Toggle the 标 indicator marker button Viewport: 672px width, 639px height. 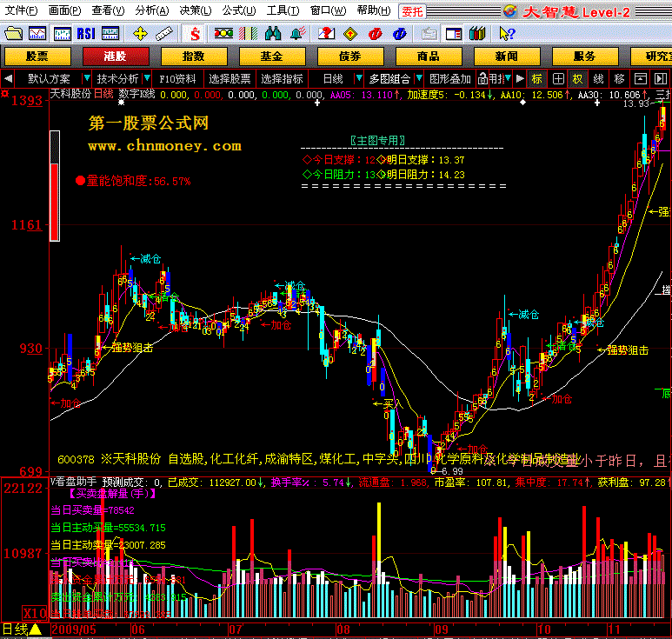tap(536, 79)
